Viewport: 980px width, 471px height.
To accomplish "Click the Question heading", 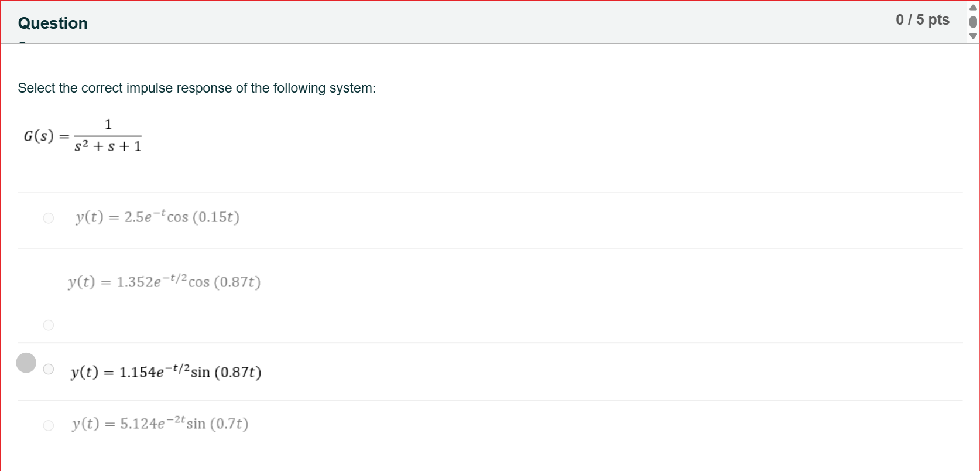I will pos(53,23).
